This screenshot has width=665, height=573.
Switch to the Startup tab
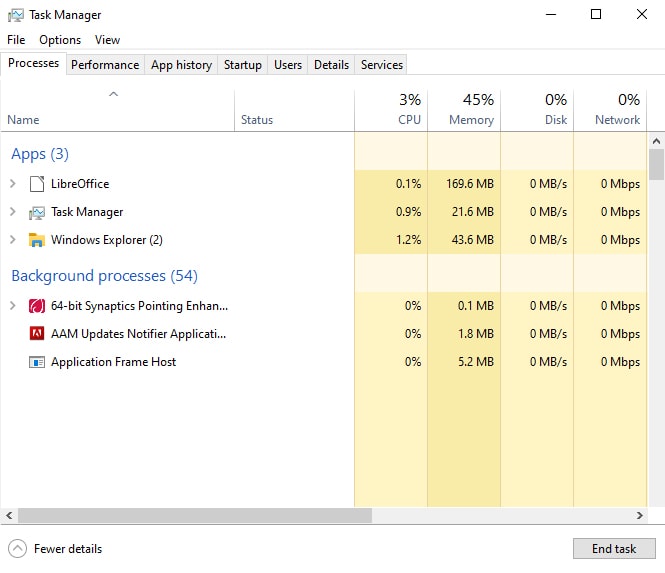point(243,65)
